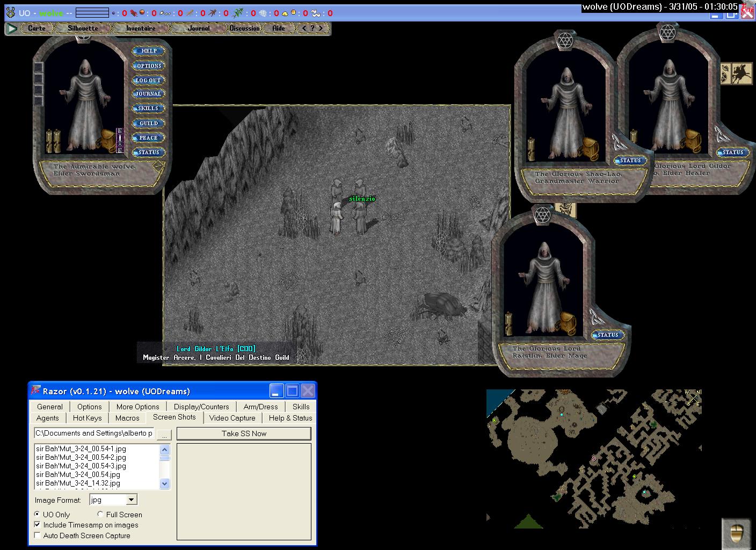
Task: Click the party triangle emblem on Gildor's paperdoll
Action: 722,134
